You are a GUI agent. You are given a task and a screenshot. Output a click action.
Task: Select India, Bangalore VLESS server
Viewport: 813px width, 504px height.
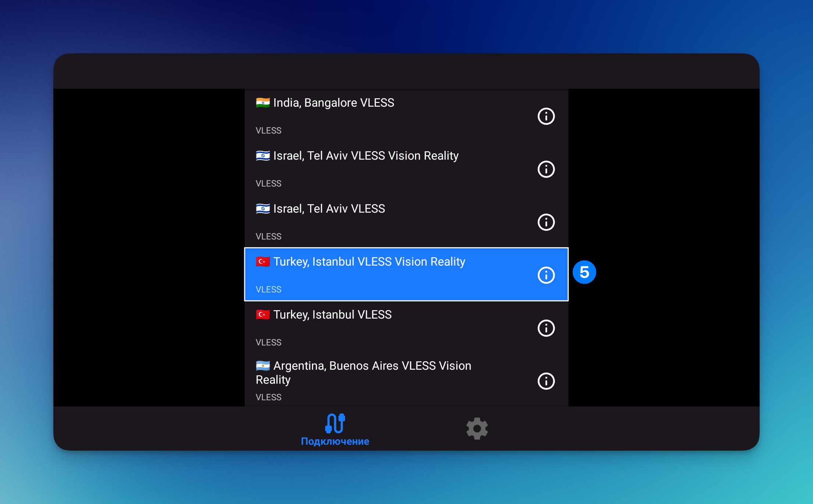click(x=333, y=103)
